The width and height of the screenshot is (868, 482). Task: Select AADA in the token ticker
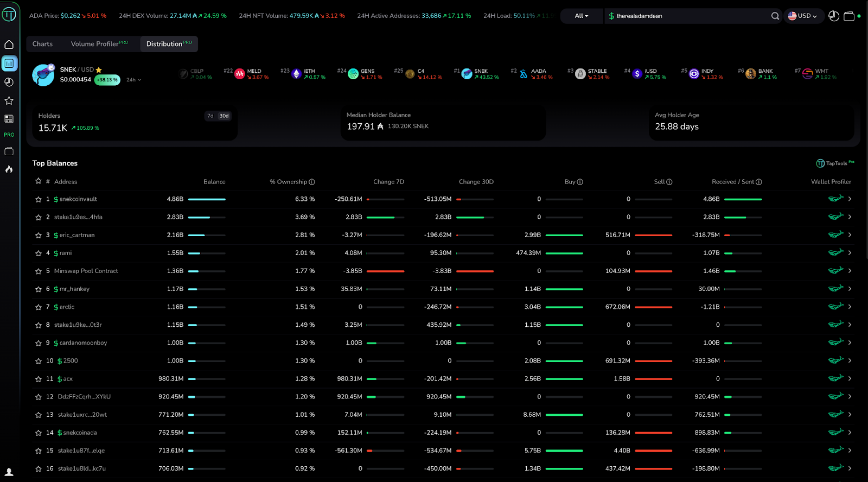533,74
